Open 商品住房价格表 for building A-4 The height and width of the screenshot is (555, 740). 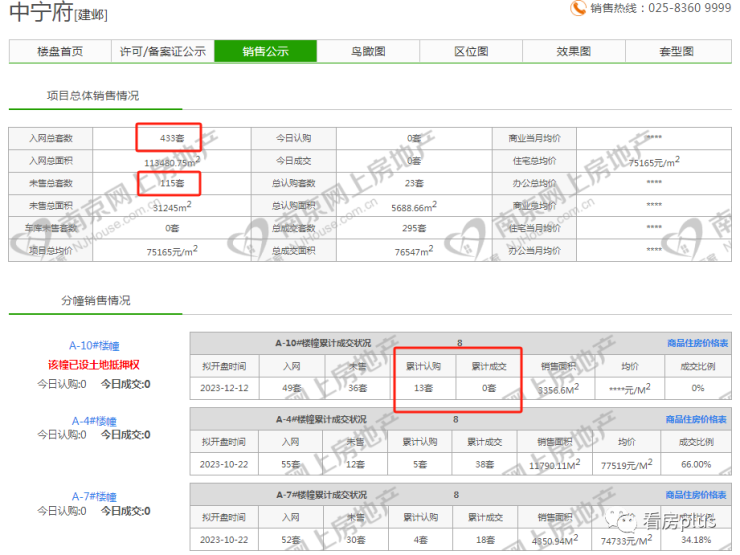697,419
